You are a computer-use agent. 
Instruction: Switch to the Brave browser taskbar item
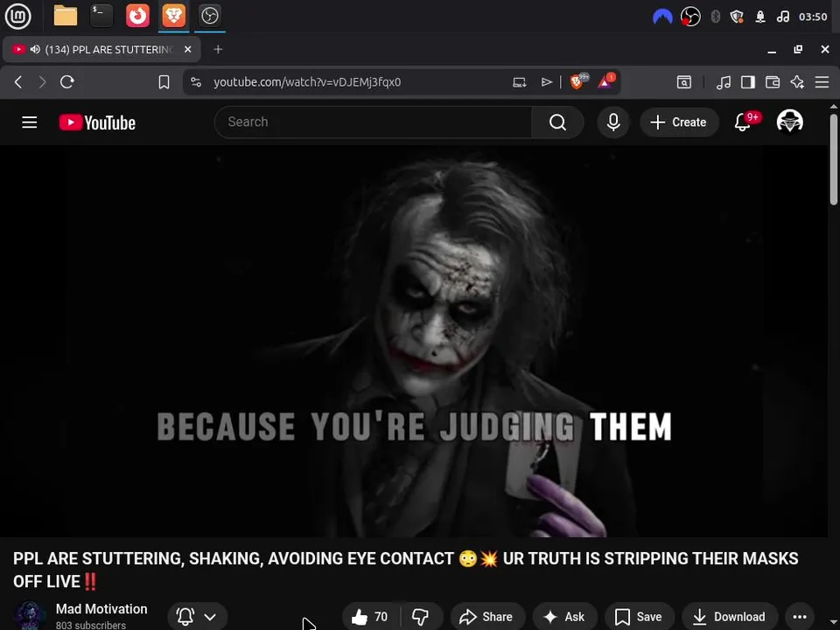[x=173, y=16]
